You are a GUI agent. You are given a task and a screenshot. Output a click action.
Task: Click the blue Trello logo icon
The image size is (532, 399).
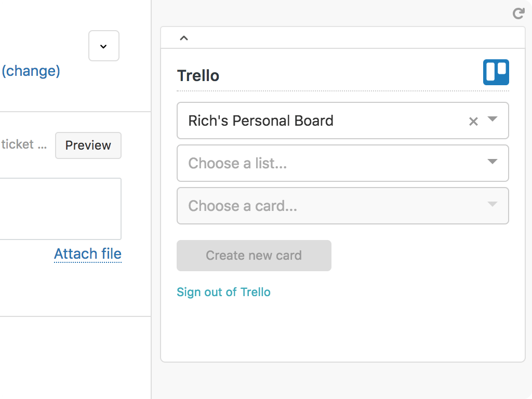tap(496, 72)
